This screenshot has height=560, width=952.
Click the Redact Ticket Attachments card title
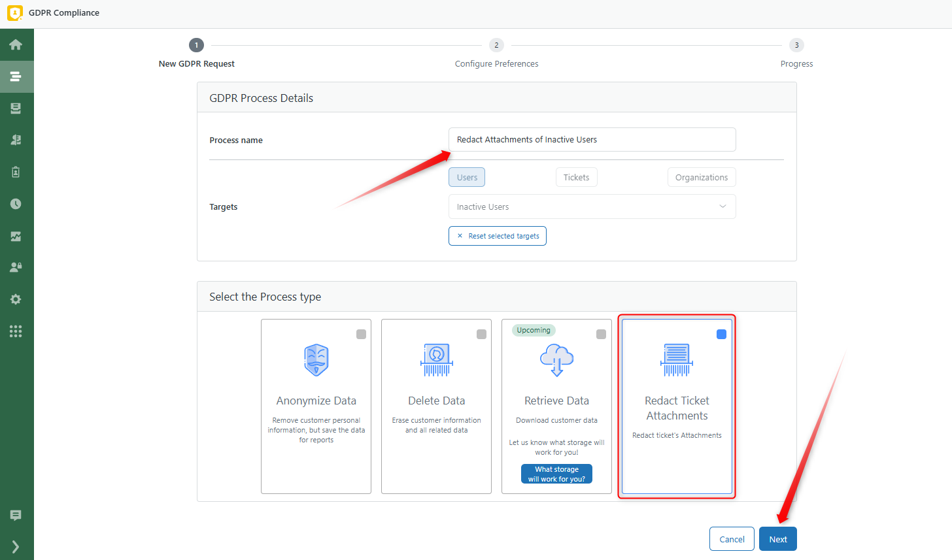coord(677,408)
